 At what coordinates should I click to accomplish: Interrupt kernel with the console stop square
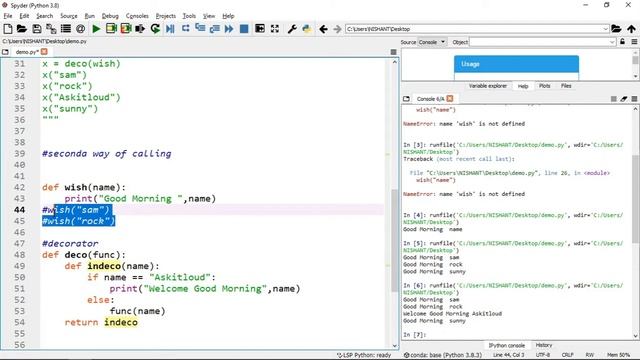click(613, 99)
